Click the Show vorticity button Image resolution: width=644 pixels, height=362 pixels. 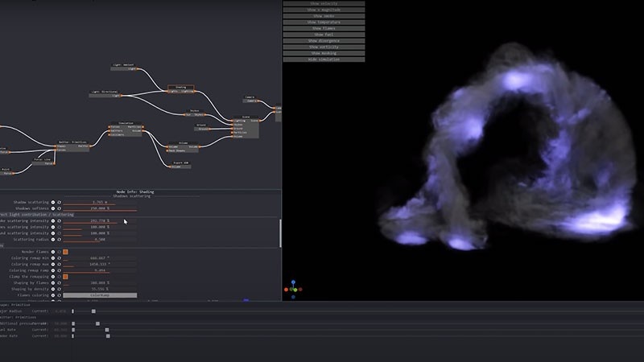click(x=324, y=47)
